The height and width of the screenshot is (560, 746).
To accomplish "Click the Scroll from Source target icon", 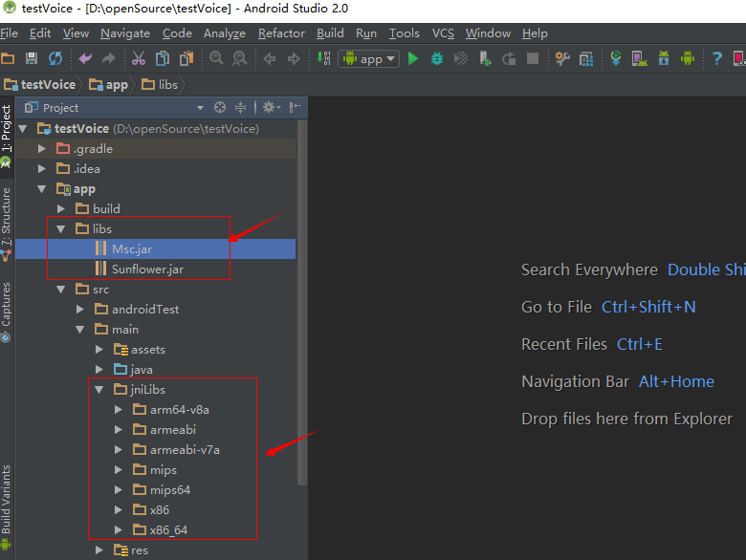I will (x=220, y=107).
